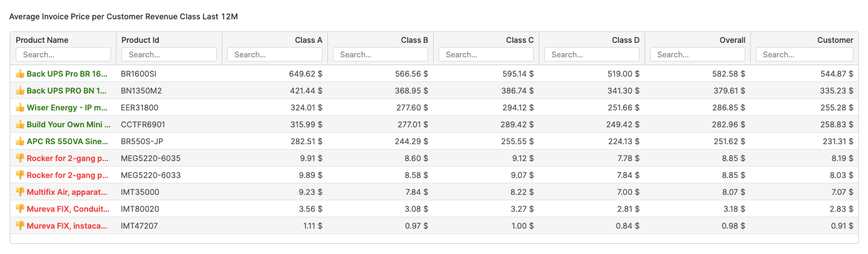Open product APC RS 550VA Sine...
The image size is (868, 254).
(68, 141)
